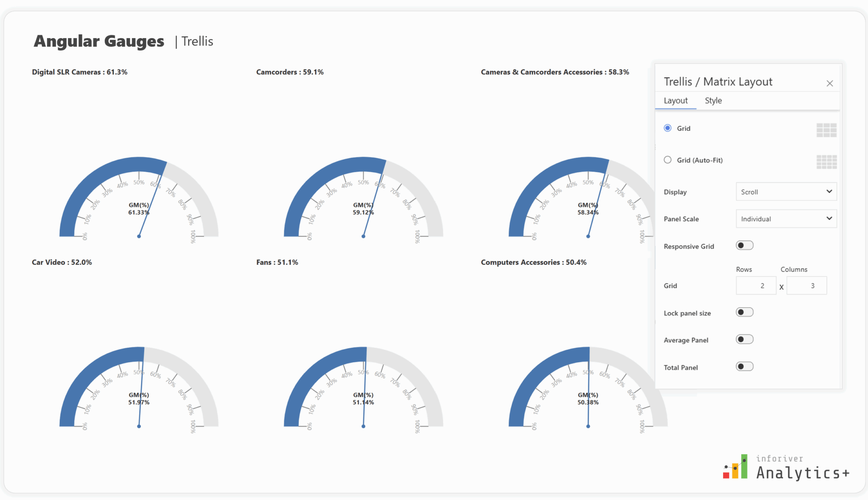
Task: Enable the Responsive Grid toggle
Action: [744, 245]
